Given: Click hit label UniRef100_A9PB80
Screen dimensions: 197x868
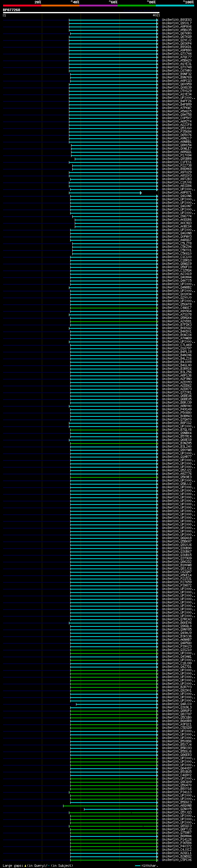Looking at the screenshot, I should click(x=177, y=50).
